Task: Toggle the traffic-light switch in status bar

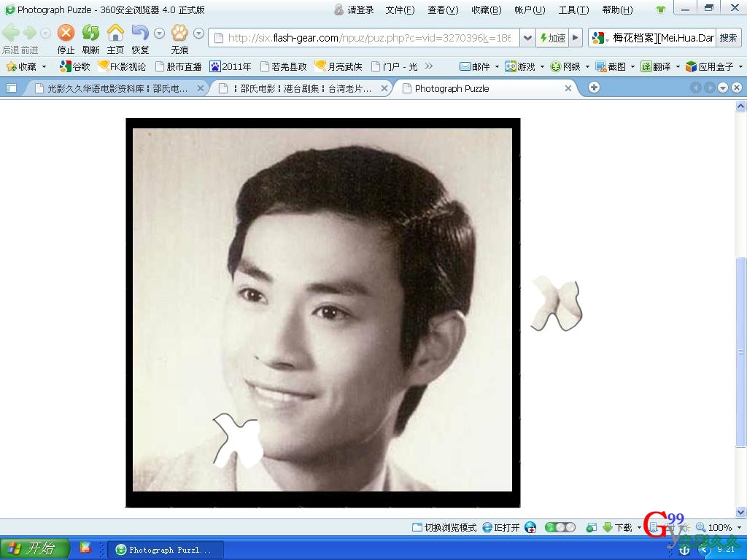Action: [560, 527]
